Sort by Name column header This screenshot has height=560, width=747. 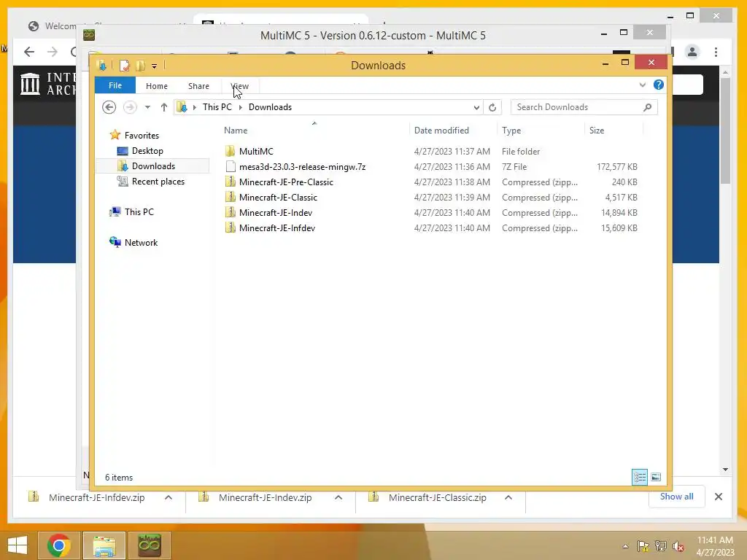(x=236, y=131)
